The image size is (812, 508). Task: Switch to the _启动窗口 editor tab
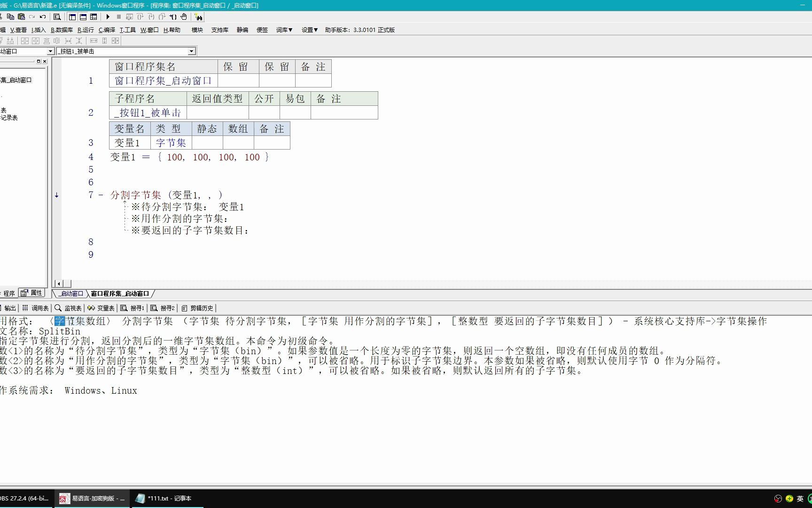tap(71, 294)
